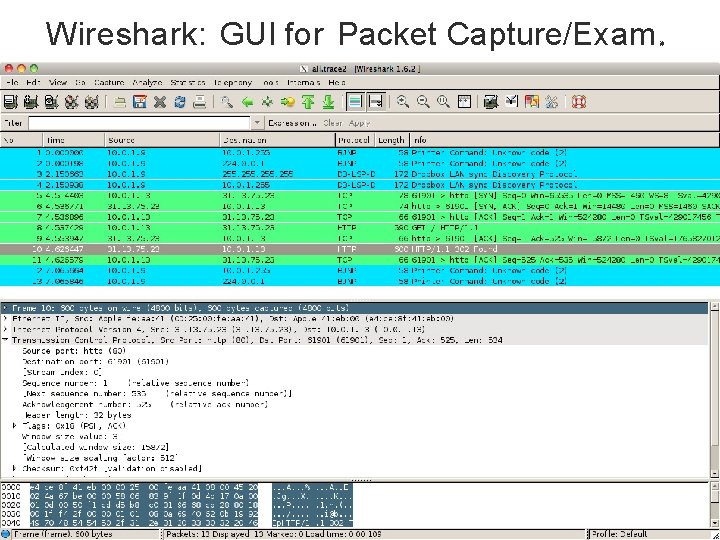The width and height of the screenshot is (720, 540).
Task: Show capture options toolbar icon
Action: click(31, 101)
